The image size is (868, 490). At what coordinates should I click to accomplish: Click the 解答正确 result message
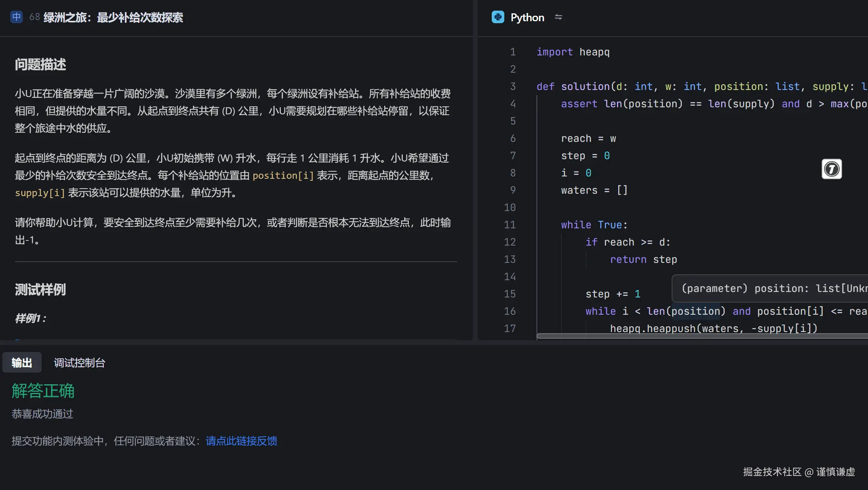point(43,391)
